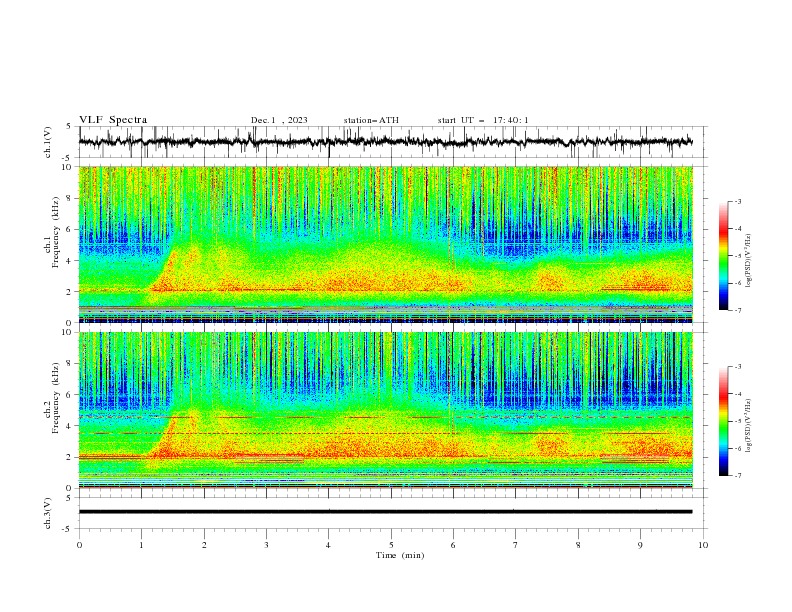Click the "10" kHz tick on ch.1 frequency axis
Screen dimensions: 792x612
[x=68, y=167]
